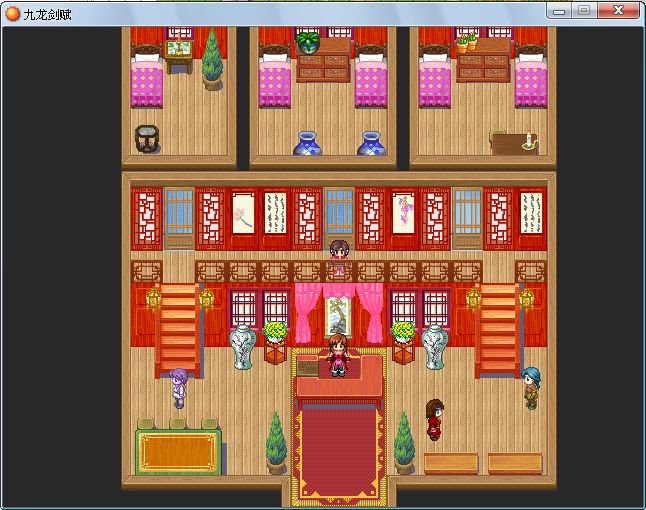Click the golden lantern right of the right staircase
The width and height of the screenshot is (646, 510).
pos(527,299)
